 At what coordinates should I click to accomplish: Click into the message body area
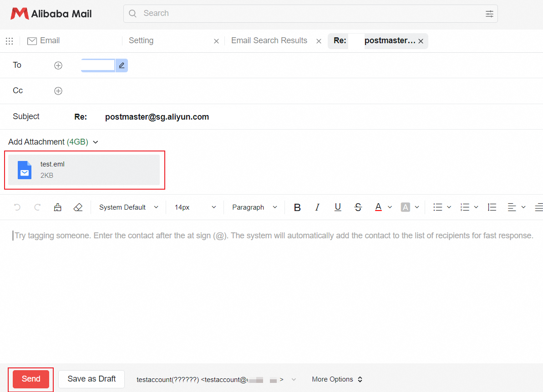(x=271, y=291)
